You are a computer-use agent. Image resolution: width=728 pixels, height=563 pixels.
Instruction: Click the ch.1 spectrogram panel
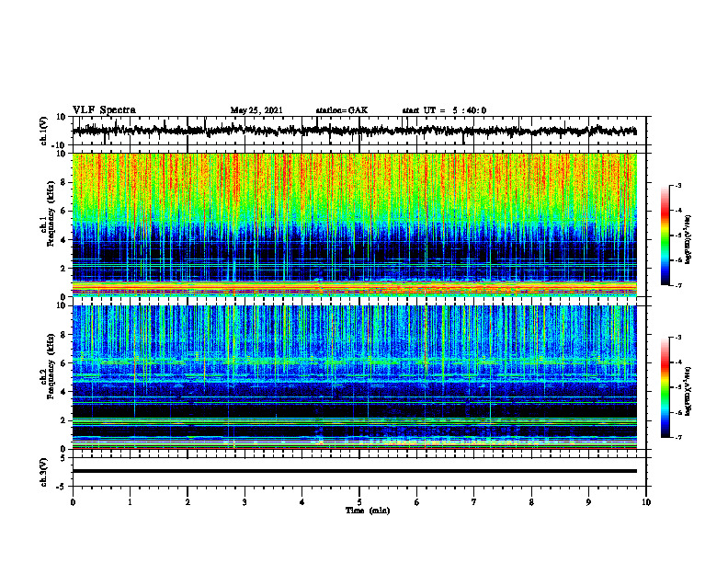(x=354, y=224)
